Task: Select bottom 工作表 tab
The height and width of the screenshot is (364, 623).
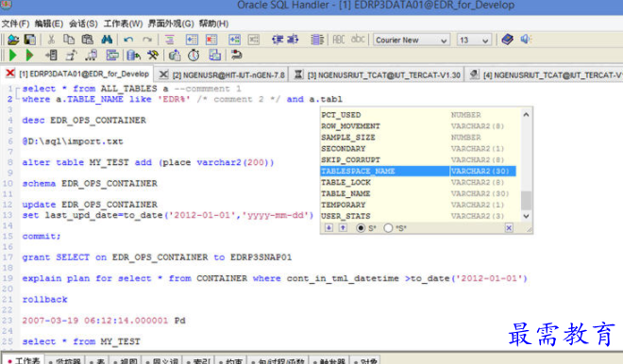Action: tap(23, 360)
